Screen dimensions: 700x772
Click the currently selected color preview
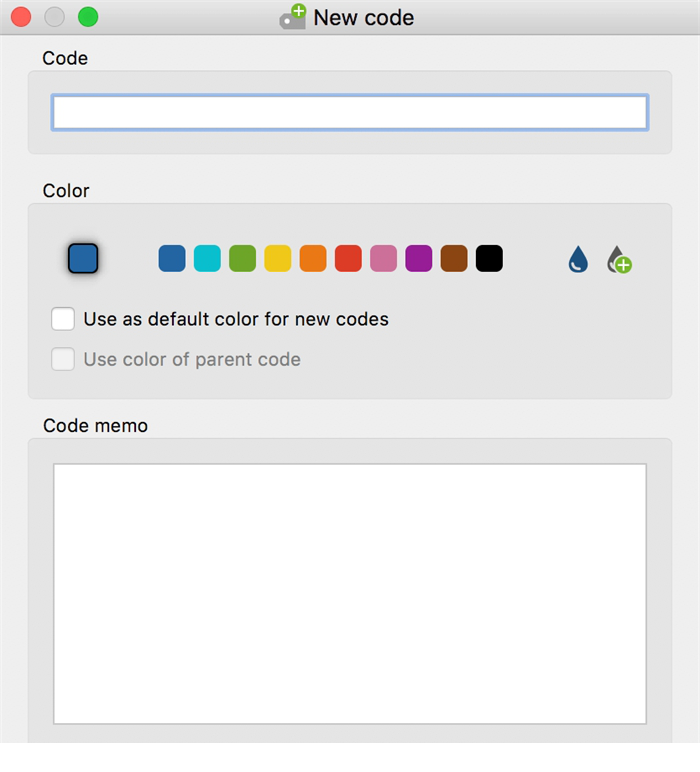[83, 259]
